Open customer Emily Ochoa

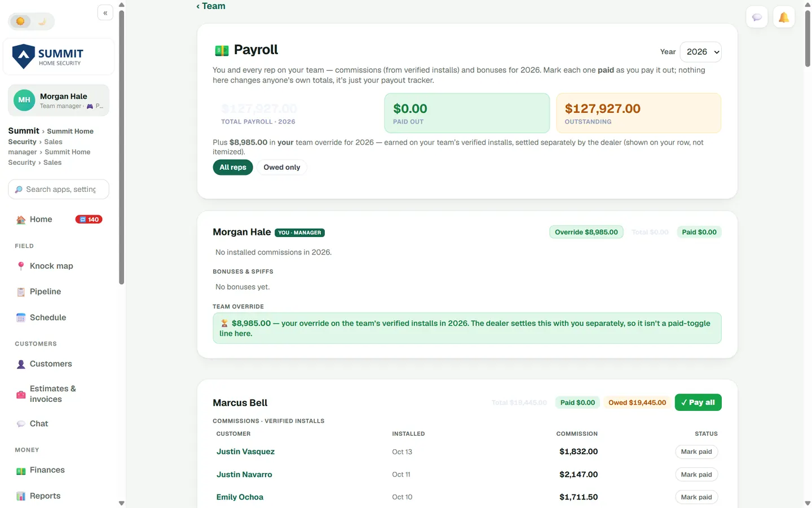[x=240, y=497]
